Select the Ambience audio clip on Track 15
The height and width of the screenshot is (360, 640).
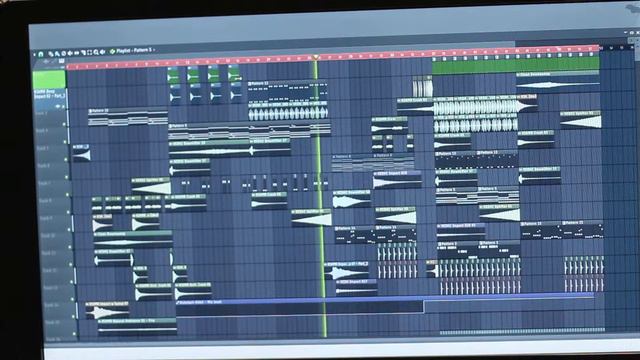pos(138,326)
